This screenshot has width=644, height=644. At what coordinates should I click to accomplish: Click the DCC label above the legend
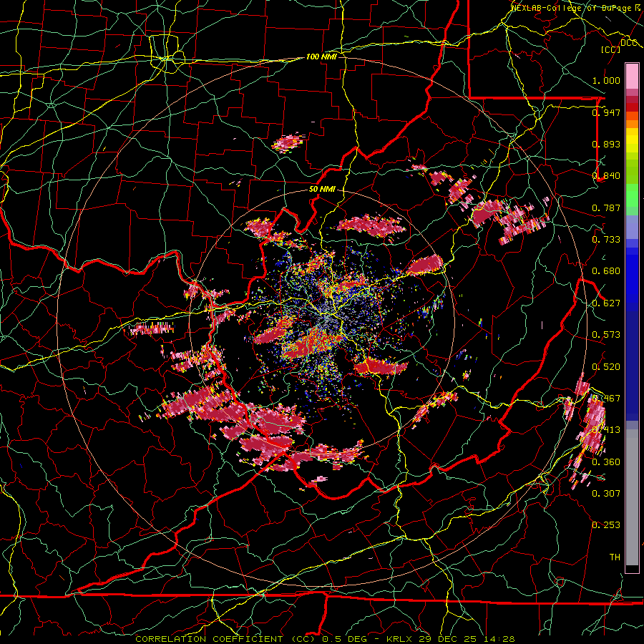(628, 43)
